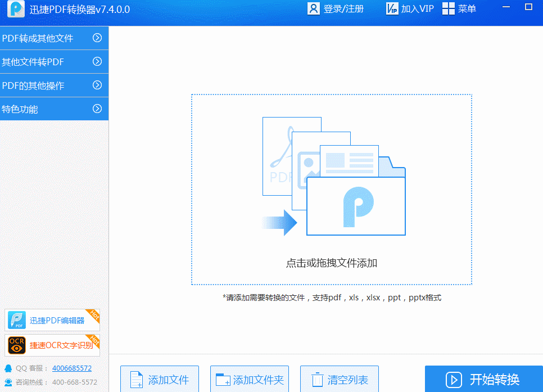This screenshot has width=543, height=392.
Task: Open 登录/注册 login link
Action: point(343,8)
